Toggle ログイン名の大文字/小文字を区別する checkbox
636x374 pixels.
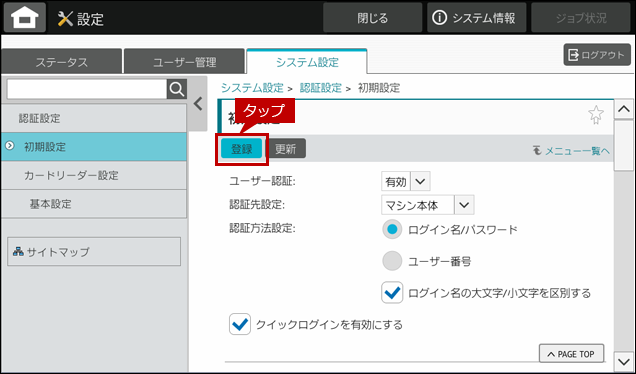(392, 292)
